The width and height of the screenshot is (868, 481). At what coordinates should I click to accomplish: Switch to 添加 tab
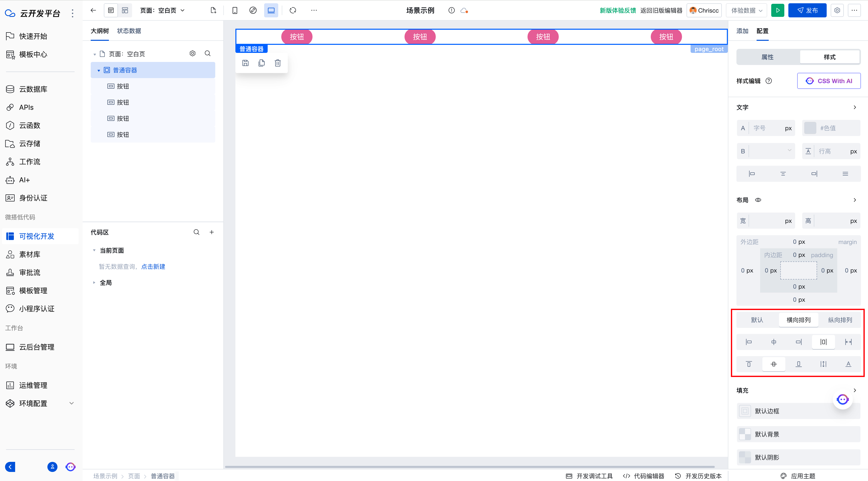(x=742, y=31)
